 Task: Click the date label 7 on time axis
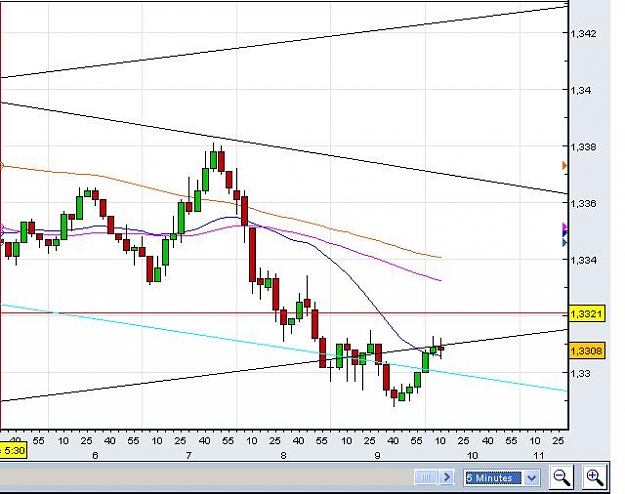pos(189,455)
